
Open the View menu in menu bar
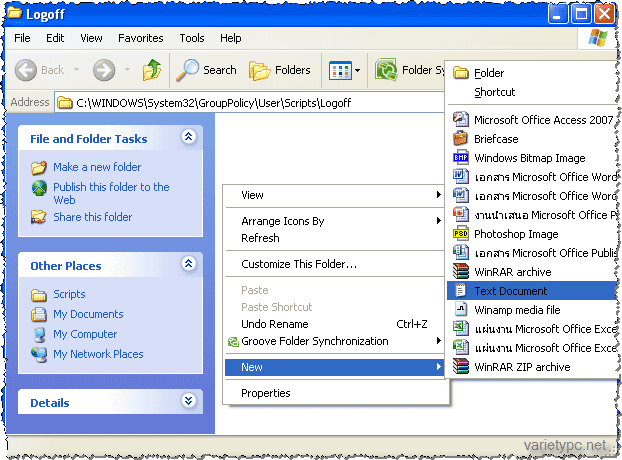click(91, 38)
